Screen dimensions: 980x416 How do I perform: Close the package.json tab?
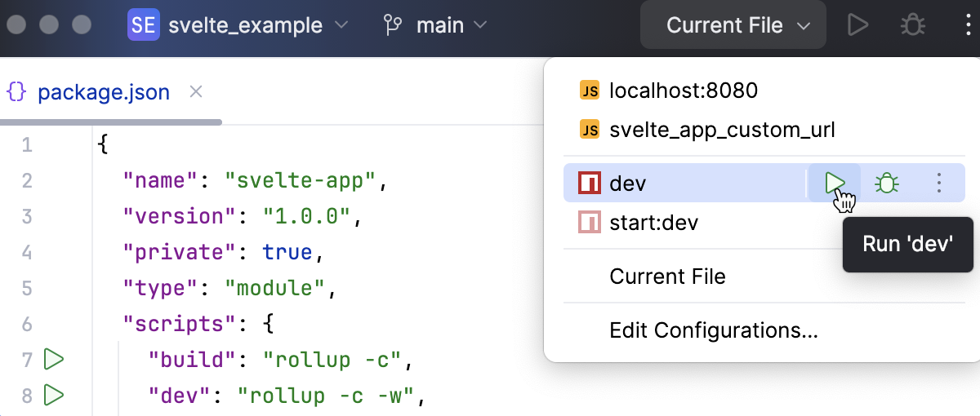coord(196,91)
